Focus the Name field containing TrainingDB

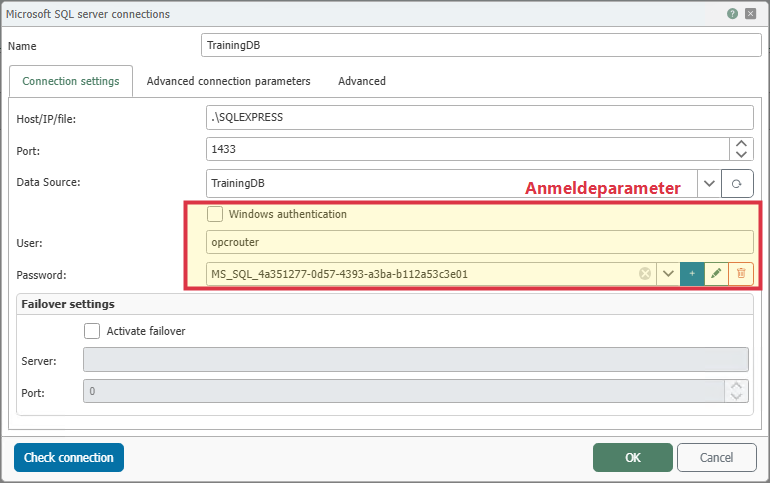click(481, 45)
